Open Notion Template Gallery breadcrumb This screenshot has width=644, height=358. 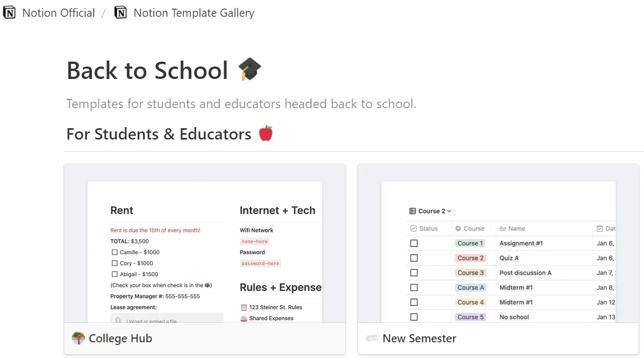pos(193,13)
